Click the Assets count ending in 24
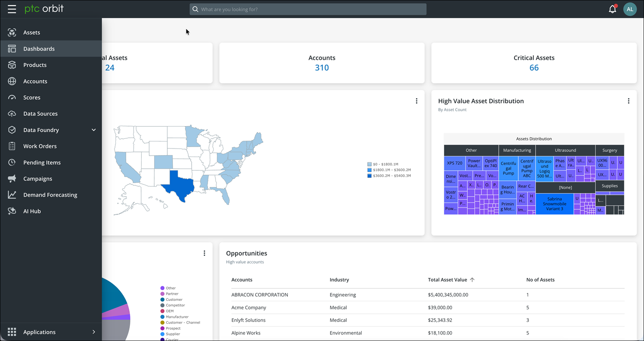Viewport: 644px width, 341px height. coord(110,68)
